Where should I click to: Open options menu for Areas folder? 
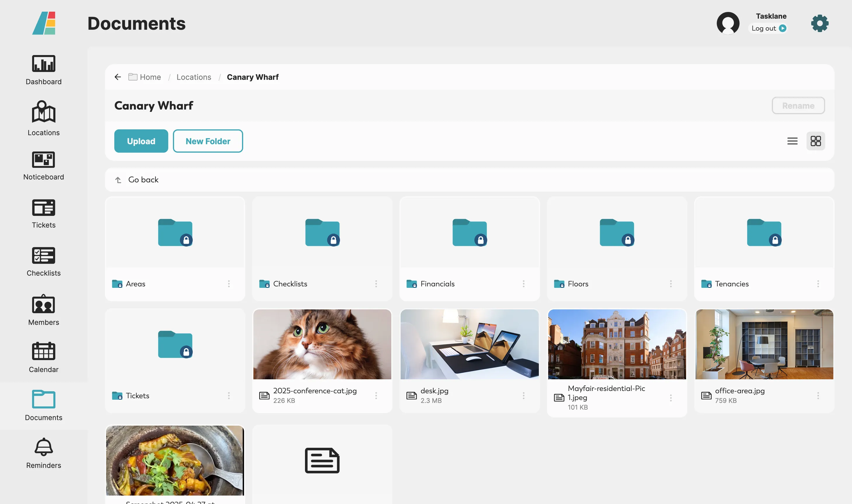point(229,283)
